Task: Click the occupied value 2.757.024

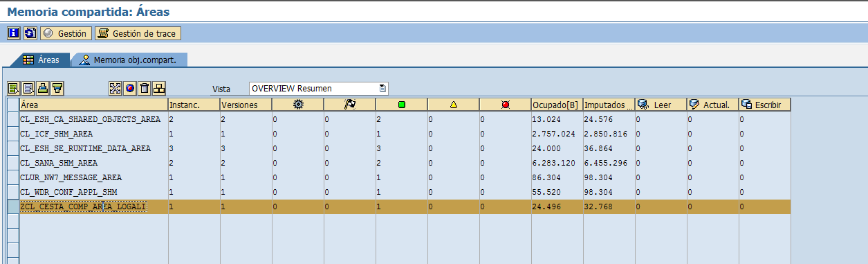Action: tap(557, 134)
